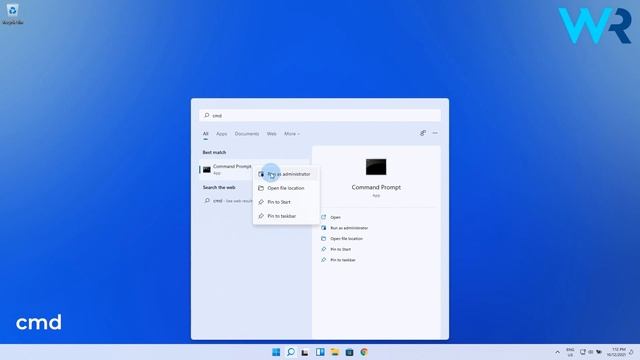The image size is (640, 360).
Task: Click the network icon in system tray
Action: (583, 352)
